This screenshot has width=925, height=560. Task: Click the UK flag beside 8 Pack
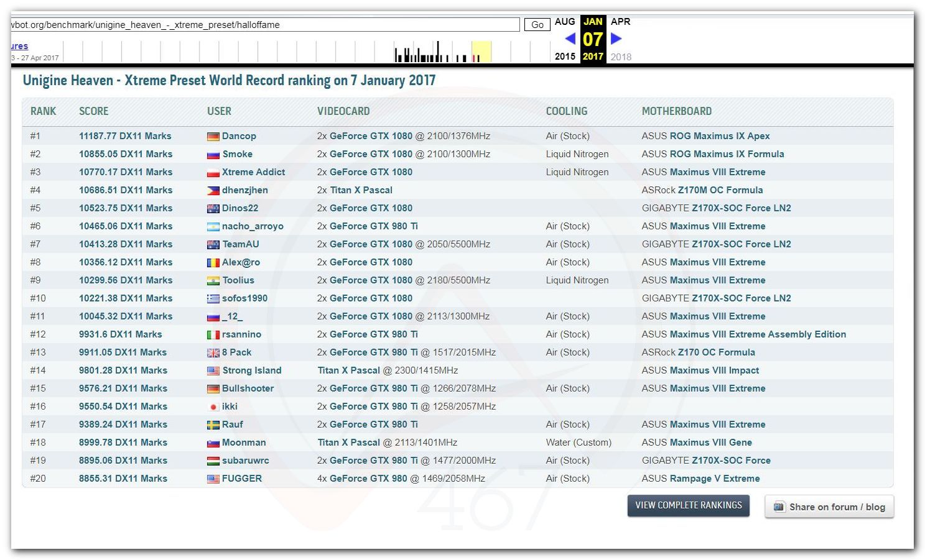click(x=213, y=353)
